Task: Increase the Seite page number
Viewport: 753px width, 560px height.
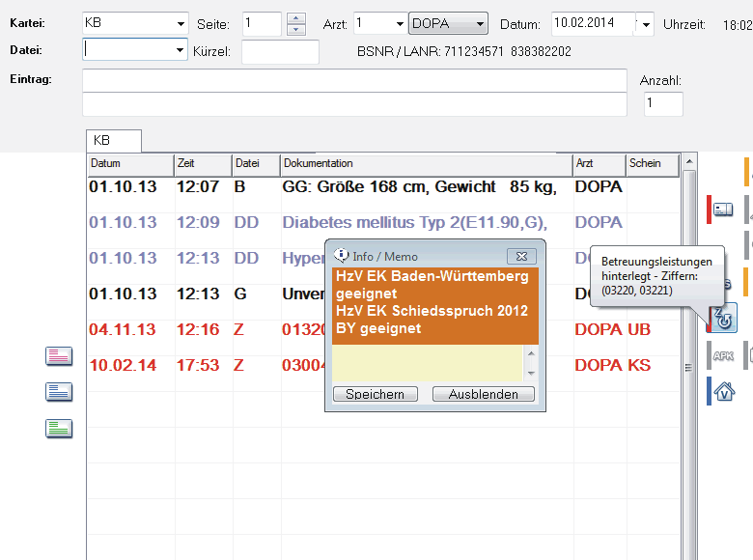Action: (296, 18)
